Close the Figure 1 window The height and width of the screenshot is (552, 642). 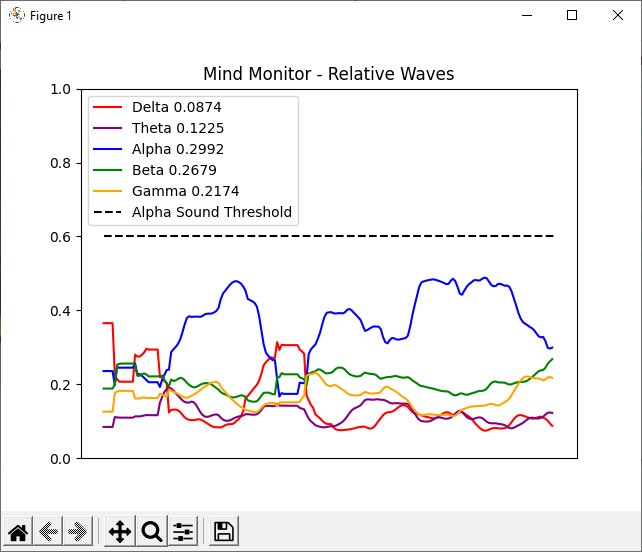pyautogui.click(x=618, y=16)
